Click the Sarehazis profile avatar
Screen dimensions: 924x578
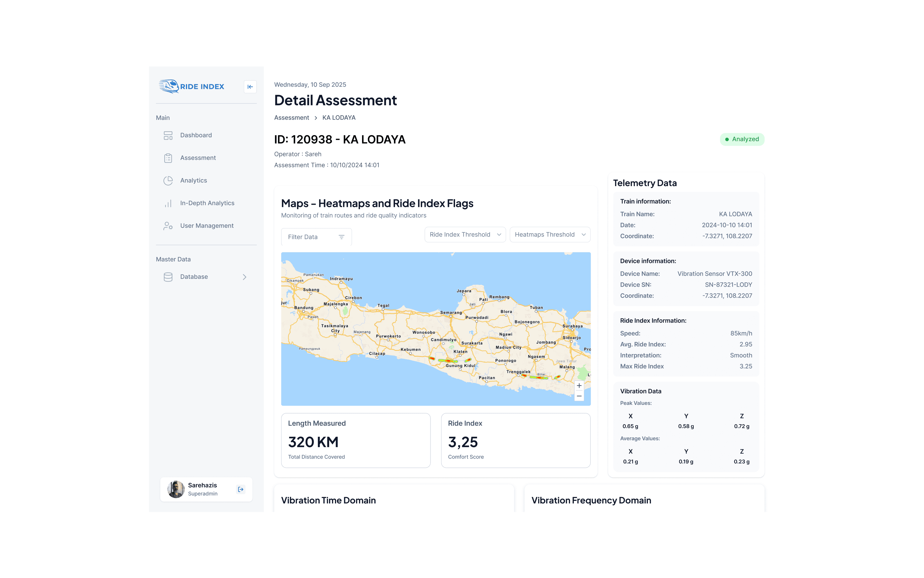point(176,489)
